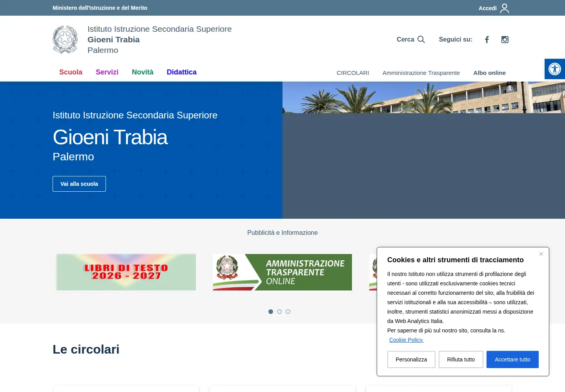Click the school building hero photo
This screenshot has width=565, height=392.
pyautogui.click(x=424, y=97)
